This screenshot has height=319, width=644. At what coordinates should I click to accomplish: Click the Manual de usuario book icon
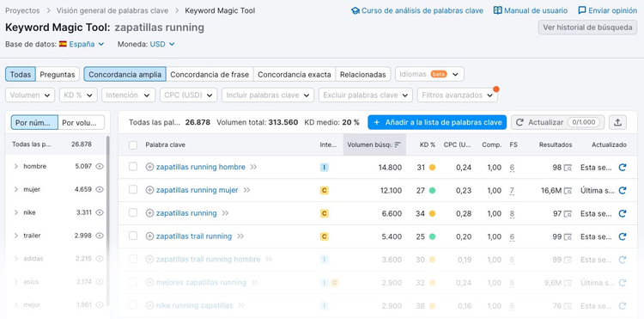click(498, 10)
